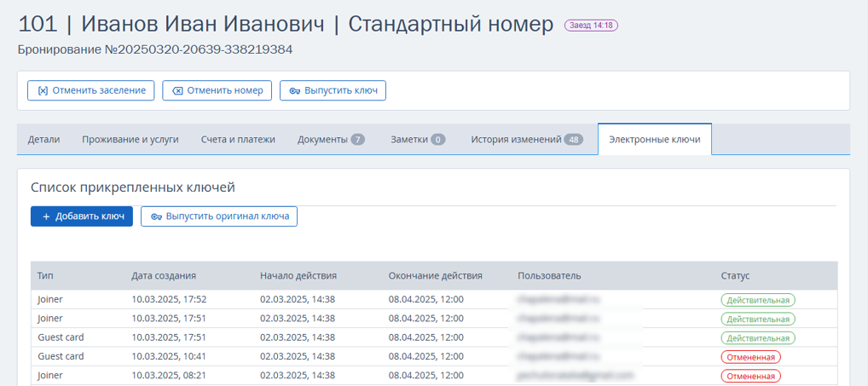
Task: Click Отмененная status of the 08:21 Joiner
Action: pos(750,376)
